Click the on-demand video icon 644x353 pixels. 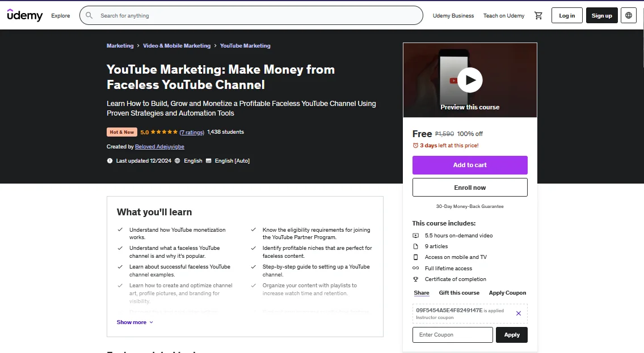click(416, 236)
